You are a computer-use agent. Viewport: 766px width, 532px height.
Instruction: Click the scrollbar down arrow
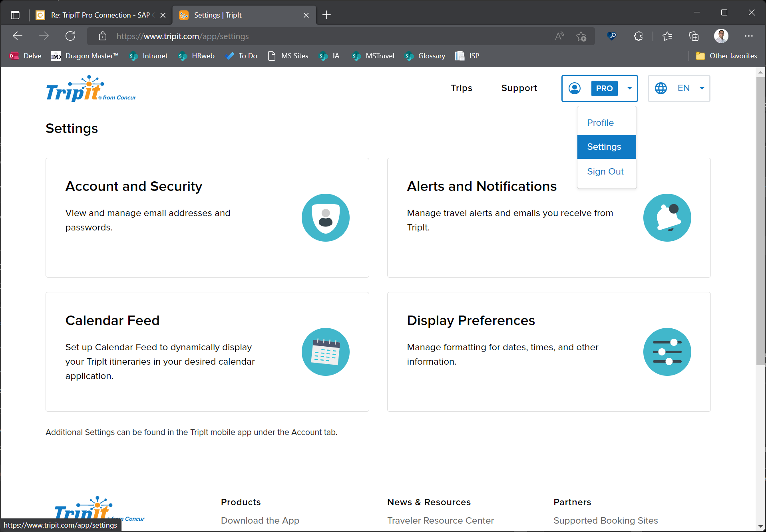(x=760, y=526)
